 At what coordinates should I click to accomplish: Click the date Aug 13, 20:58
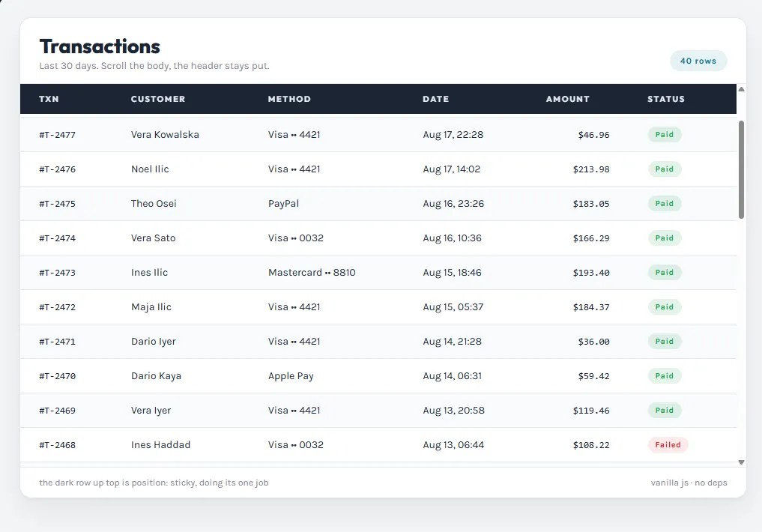453,411
